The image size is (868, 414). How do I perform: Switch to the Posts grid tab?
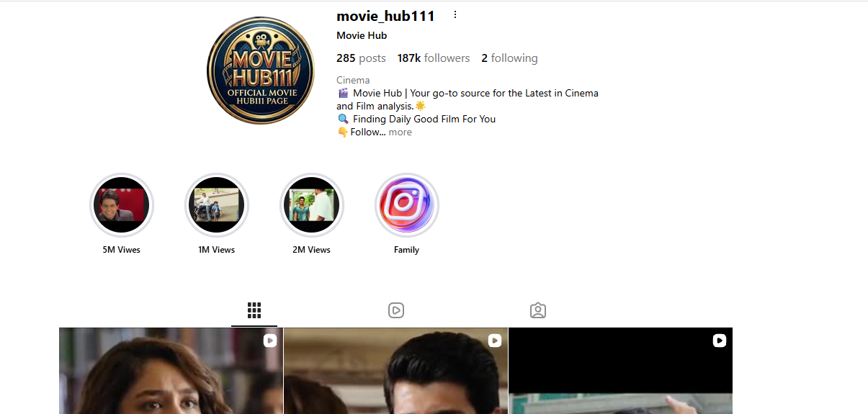click(254, 310)
